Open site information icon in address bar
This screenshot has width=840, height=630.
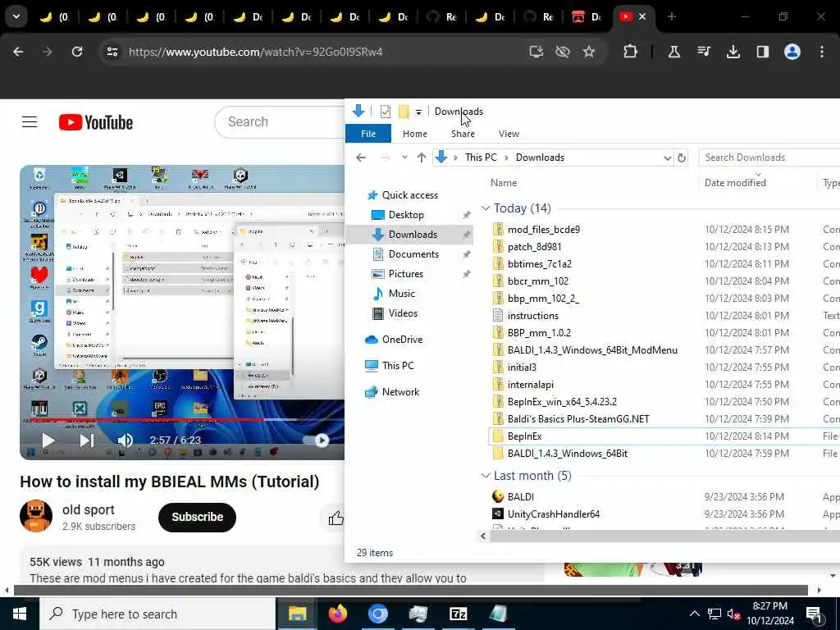(112, 52)
